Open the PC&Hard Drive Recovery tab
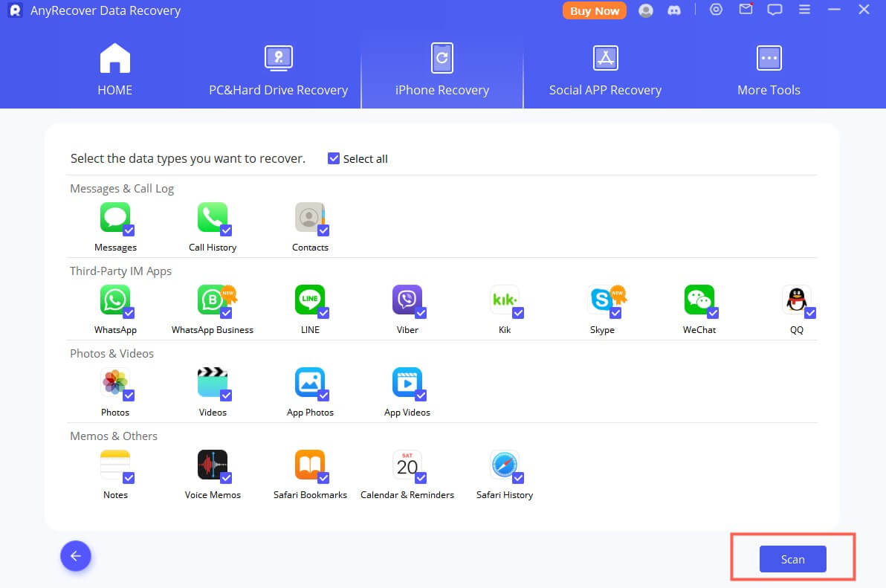 (x=278, y=71)
